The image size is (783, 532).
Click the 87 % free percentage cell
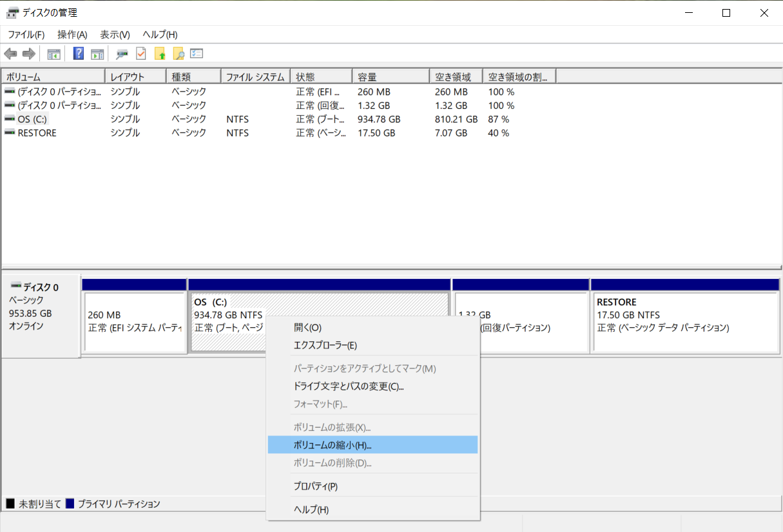pos(499,119)
